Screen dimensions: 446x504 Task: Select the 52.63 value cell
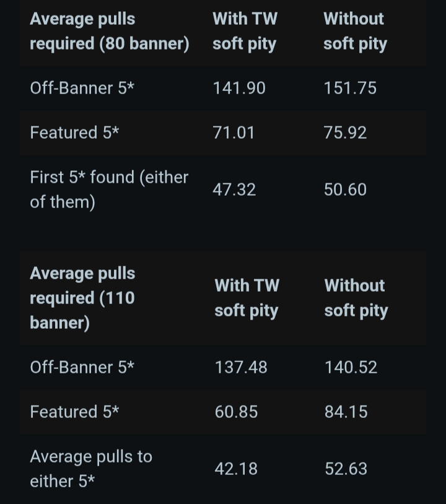pyautogui.click(x=346, y=469)
